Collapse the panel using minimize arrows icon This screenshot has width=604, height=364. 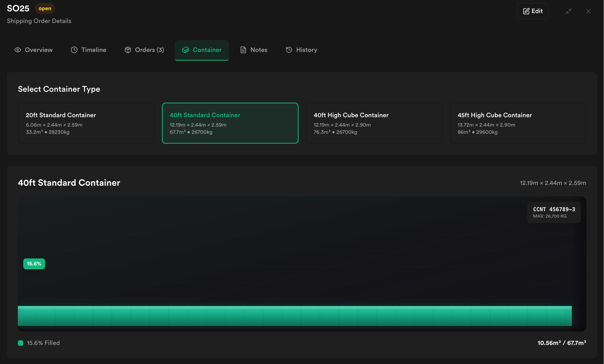coord(568,11)
